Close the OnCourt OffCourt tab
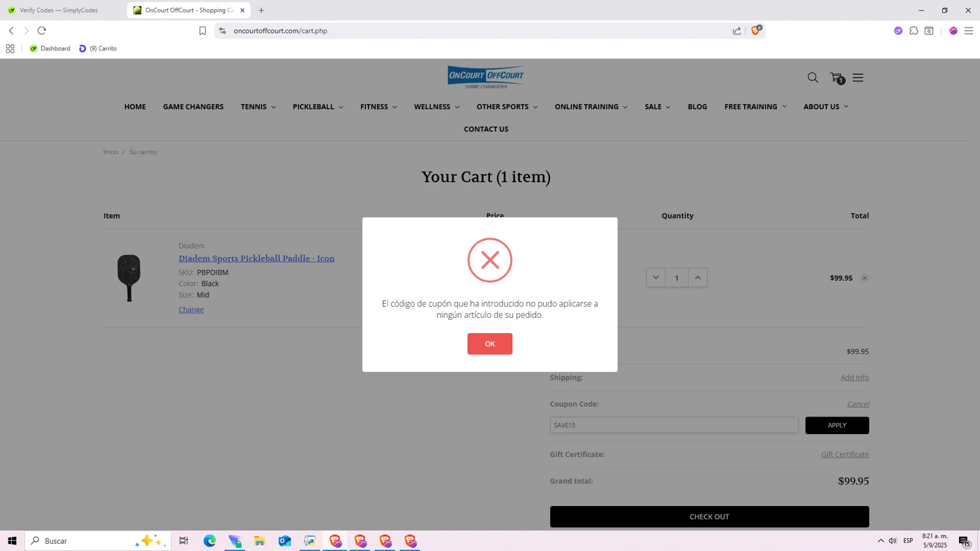 [x=242, y=10]
